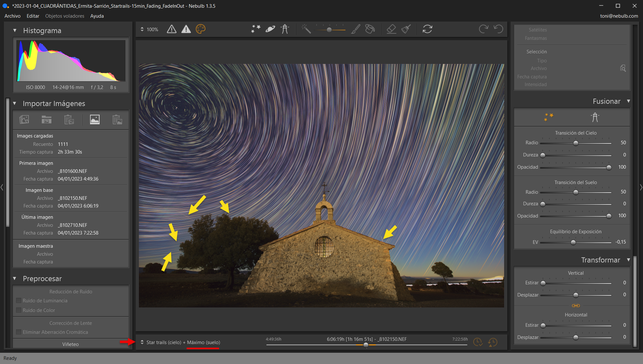The width and height of the screenshot is (643, 364).
Task: Enable Ruido de Color checkbox
Action: click(19, 310)
